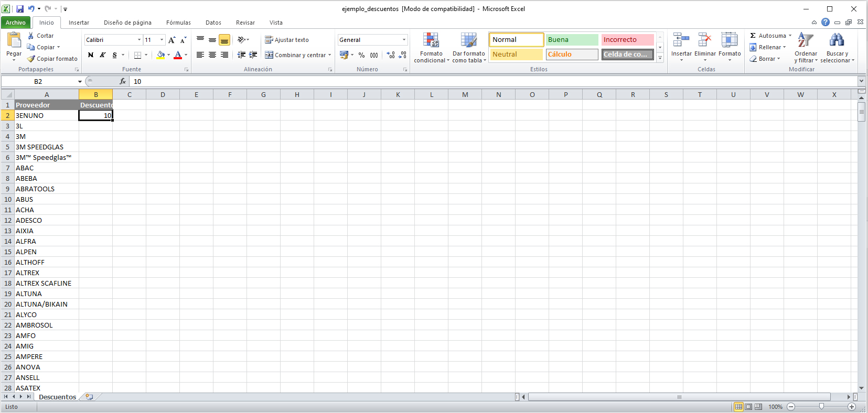Click the Pegar paste icon
Screen dimensions: 868x413
coord(14,40)
